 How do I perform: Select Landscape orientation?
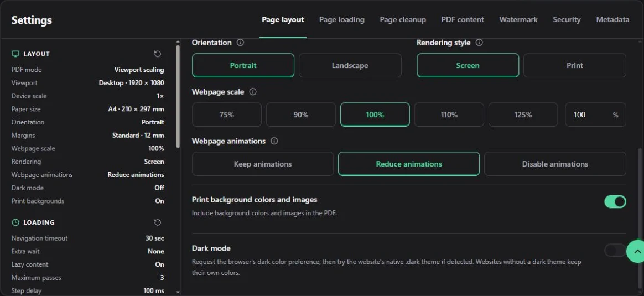coord(350,65)
